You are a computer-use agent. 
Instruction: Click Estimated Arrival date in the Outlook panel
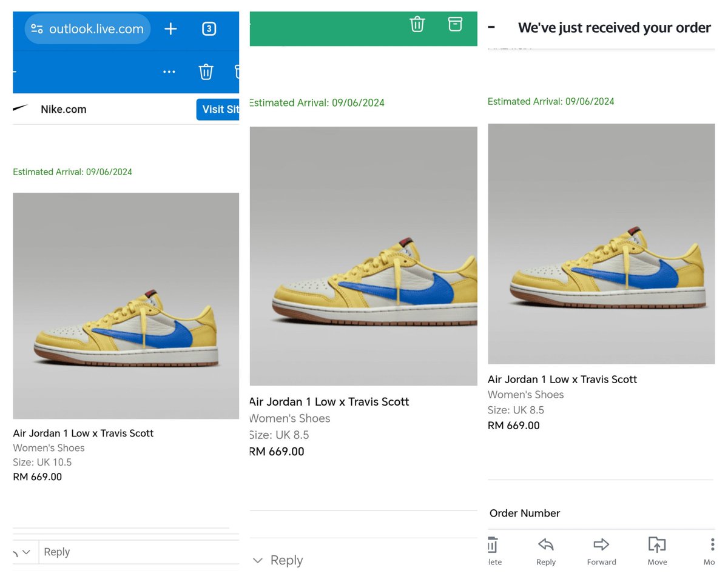click(72, 172)
